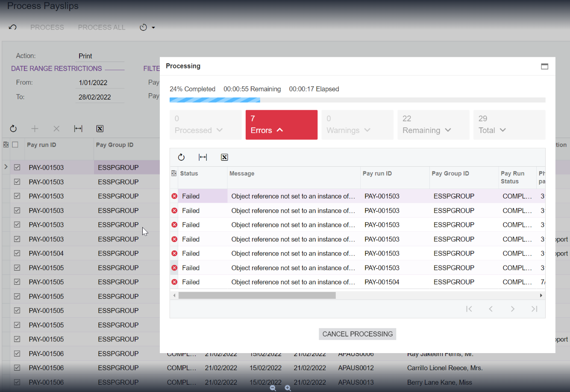Export processing errors to Excel

click(x=224, y=157)
